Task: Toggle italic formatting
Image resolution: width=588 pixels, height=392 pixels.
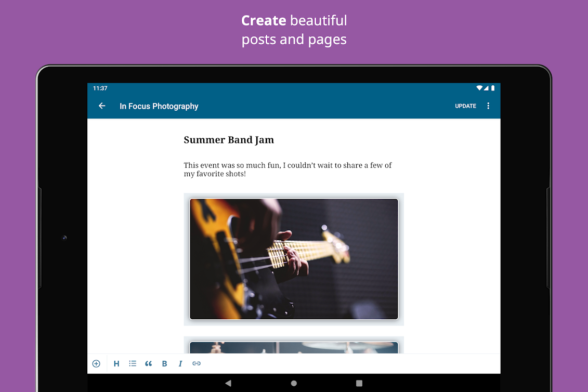Action: tap(180, 364)
